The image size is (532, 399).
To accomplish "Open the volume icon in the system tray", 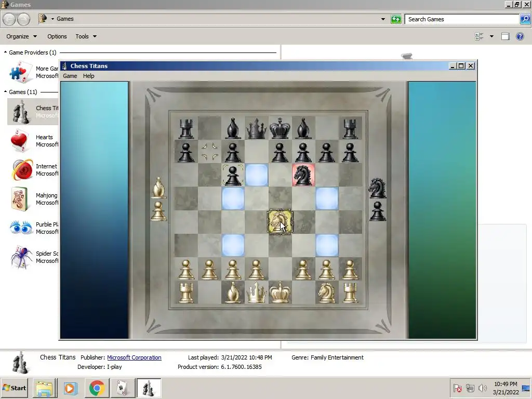I will coord(482,388).
